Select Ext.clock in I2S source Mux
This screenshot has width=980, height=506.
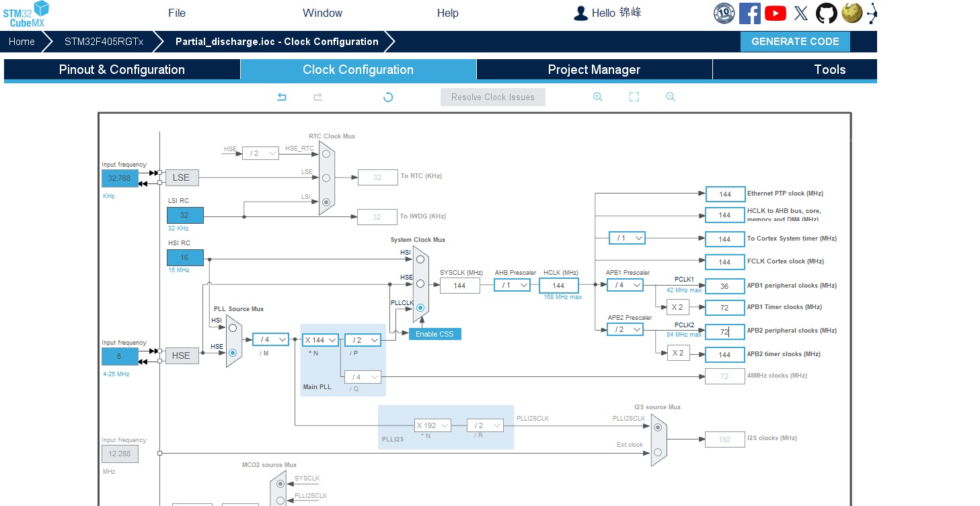(x=657, y=452)
